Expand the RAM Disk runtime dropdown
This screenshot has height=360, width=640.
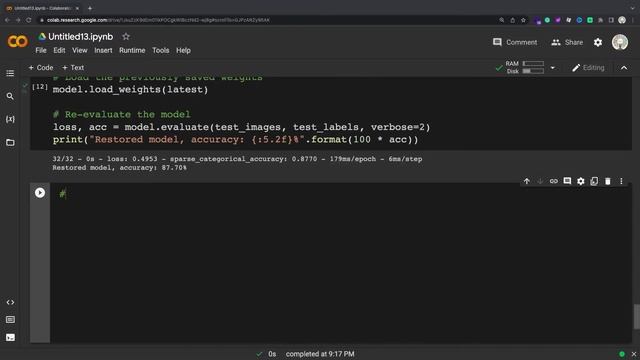[553, 68]
